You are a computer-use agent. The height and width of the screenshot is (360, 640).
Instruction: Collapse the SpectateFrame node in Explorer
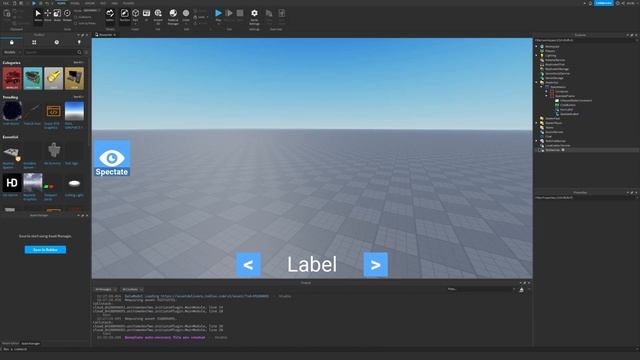(547, 96)
